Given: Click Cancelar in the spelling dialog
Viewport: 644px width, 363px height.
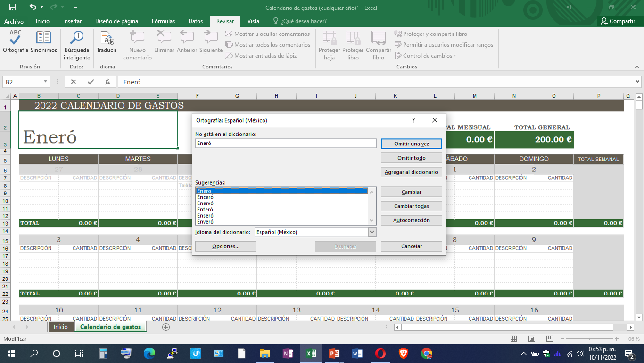Looking at the screenshot, I should coord(412,246).
